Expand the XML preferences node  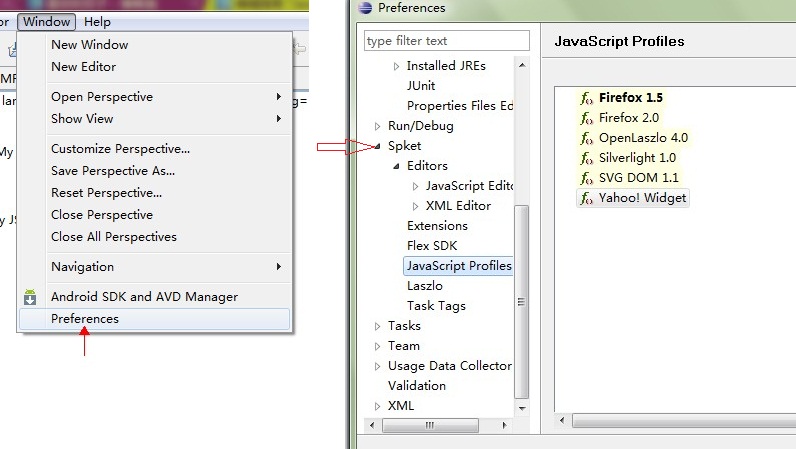[377, 406]
